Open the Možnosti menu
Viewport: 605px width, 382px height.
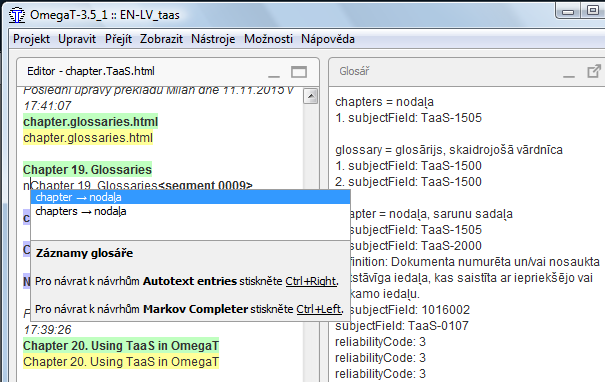(x=268, y=39)
